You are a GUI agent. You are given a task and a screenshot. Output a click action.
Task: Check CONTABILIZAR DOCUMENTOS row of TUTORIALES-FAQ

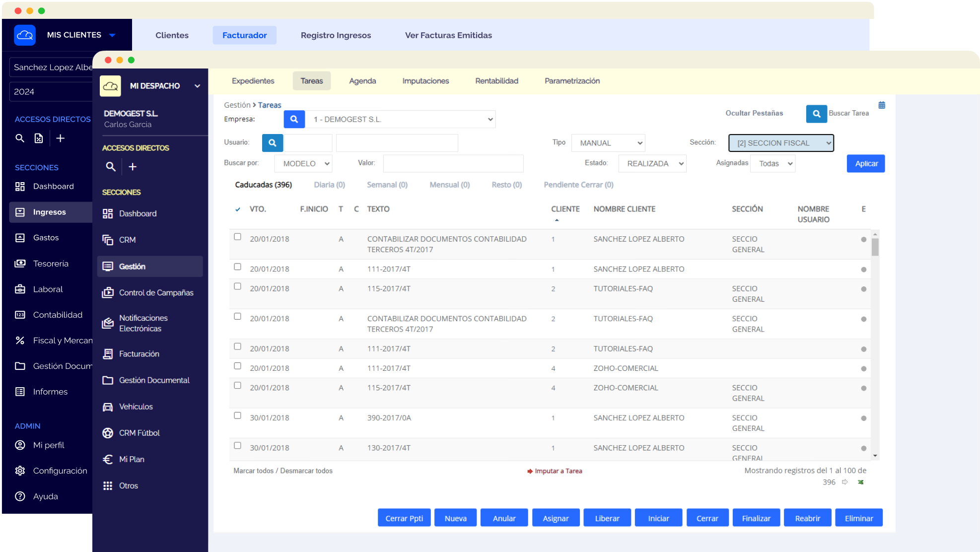click(x=237, y=316)
